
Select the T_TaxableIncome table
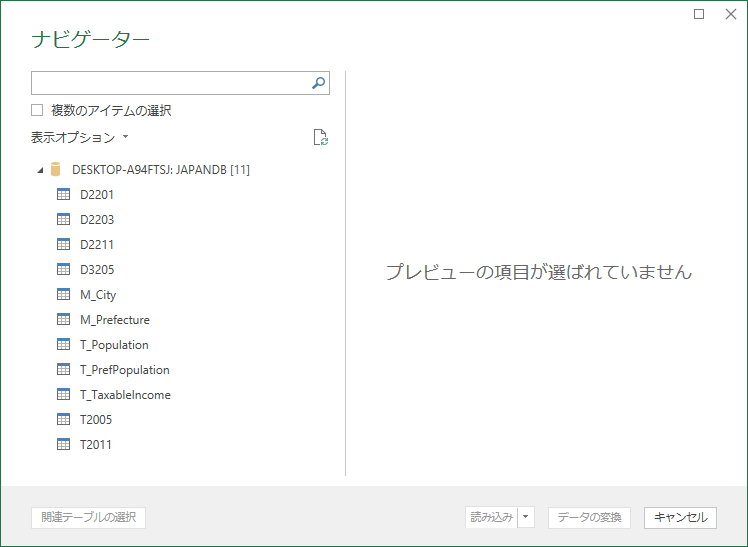click(x=125, y=395)
